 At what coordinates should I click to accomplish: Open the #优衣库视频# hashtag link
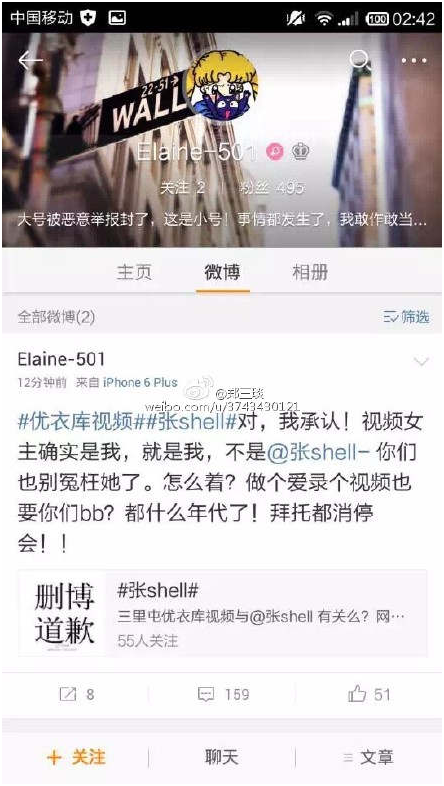pyautogui.click(x=76, y=422)
